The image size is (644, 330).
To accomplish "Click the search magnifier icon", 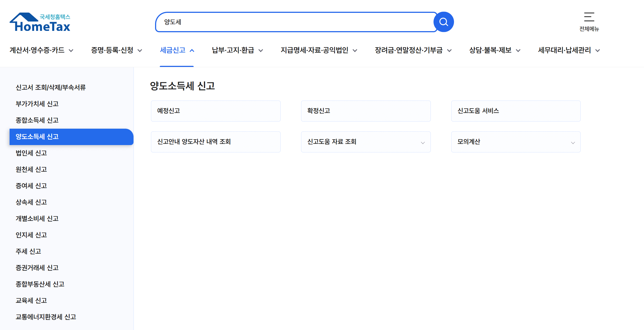I will (x=443, y=22).
